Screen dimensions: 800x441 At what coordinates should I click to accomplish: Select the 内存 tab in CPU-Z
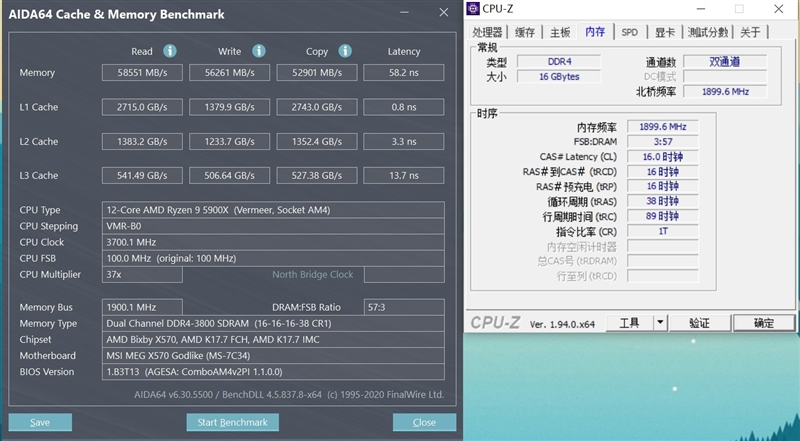(x=595, y=32)
